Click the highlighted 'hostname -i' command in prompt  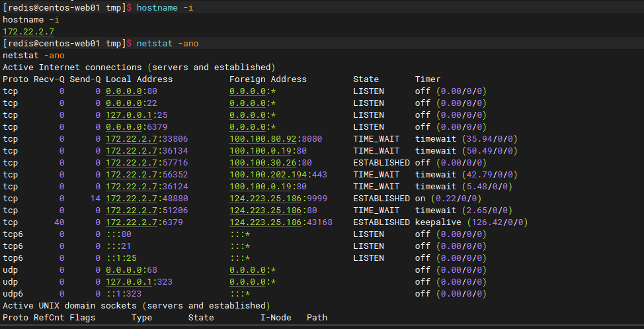165,8
